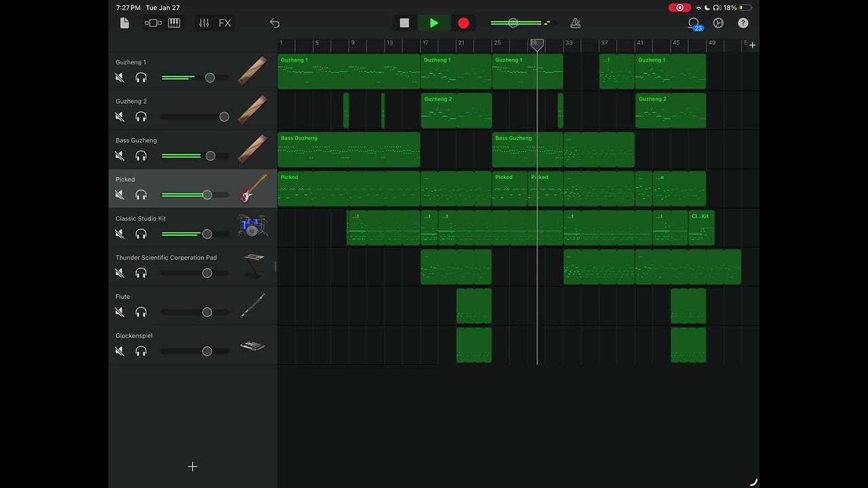
Task: Mute the Flute track
Action: [x=120, y=312]
